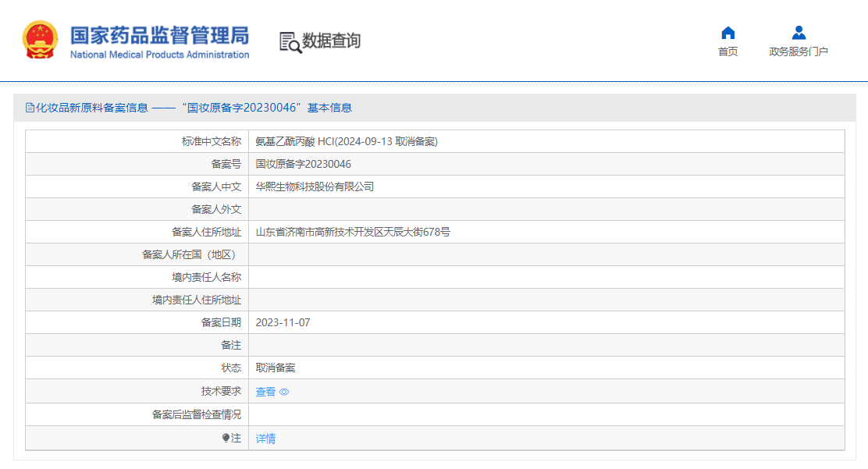Click the 首页 house icon

(x=727, y=33)
